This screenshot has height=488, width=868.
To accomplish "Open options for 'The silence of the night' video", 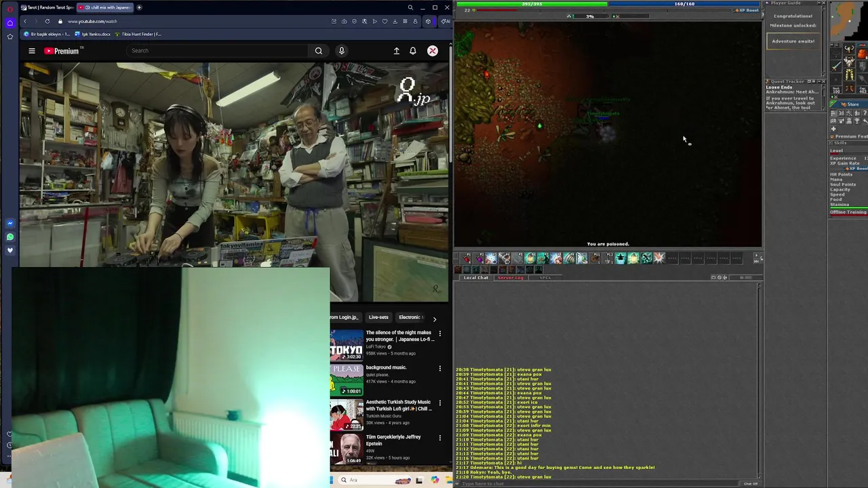I will (x=440, y=333).
